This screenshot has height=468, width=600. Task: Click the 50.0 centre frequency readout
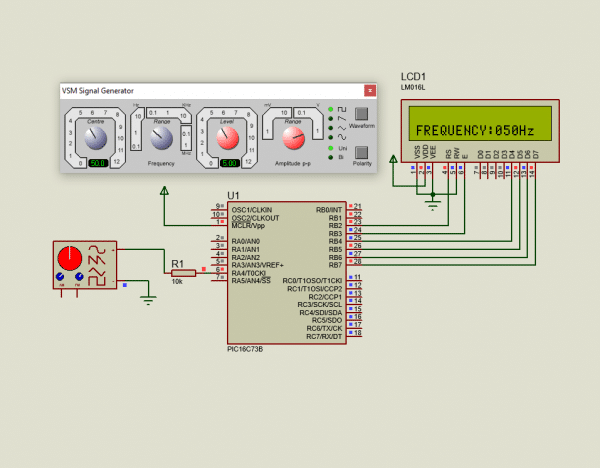coord(98,163)
